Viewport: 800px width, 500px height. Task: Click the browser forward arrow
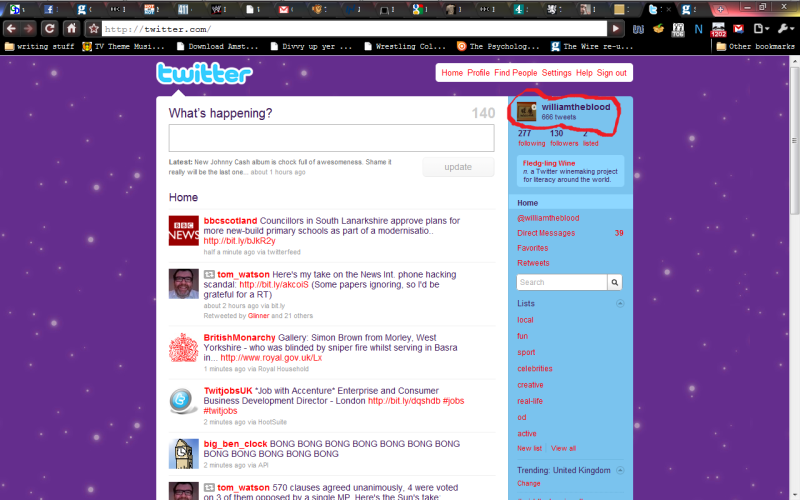[x=29, y=29]
